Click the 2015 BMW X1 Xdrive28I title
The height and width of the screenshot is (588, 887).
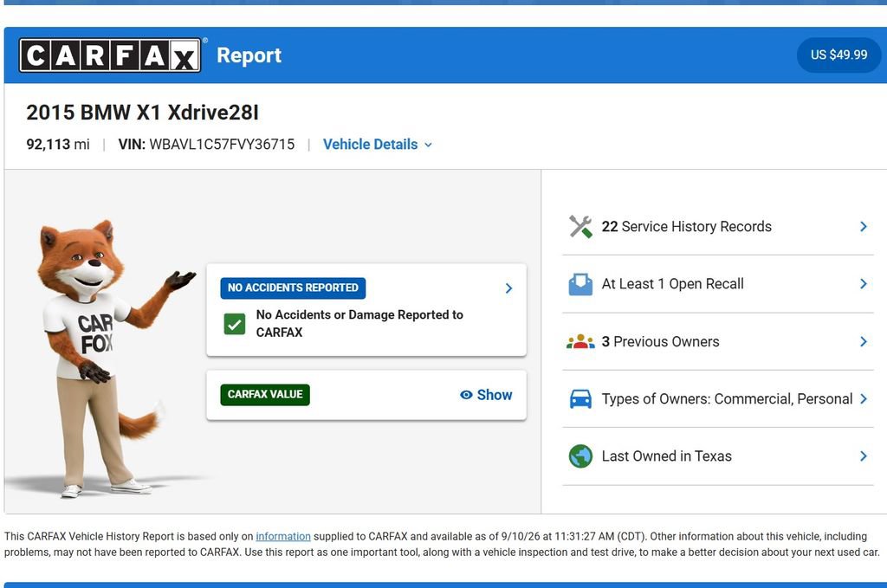143,112
